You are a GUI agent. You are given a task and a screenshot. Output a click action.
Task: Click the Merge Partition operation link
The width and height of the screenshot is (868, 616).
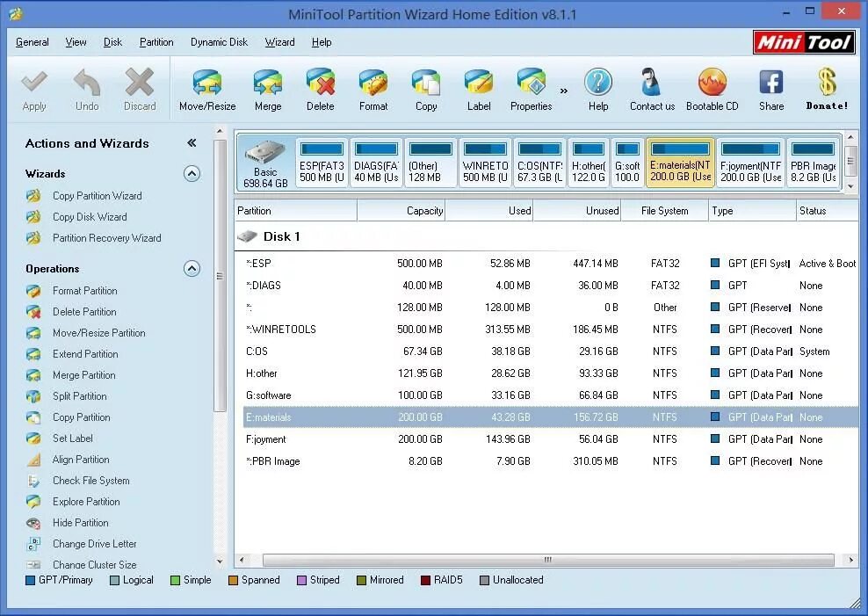tap(84, 374)
